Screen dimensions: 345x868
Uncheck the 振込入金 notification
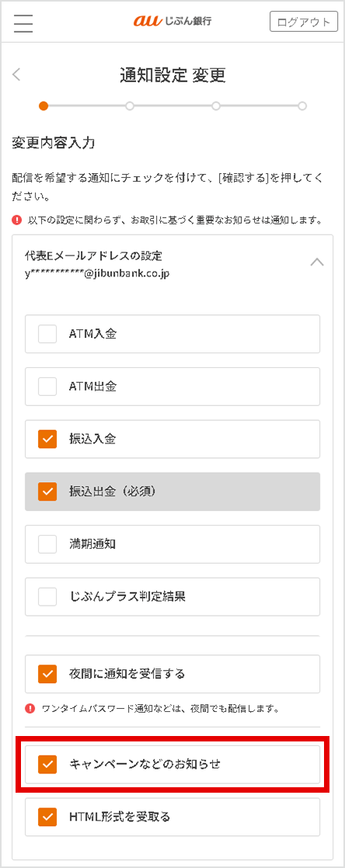(47, 439)
